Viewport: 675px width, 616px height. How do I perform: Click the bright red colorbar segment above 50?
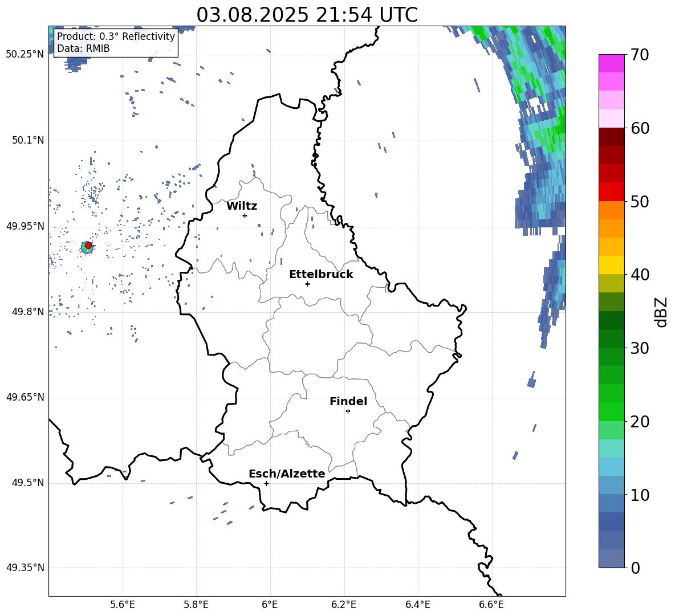tap(612, 192)
